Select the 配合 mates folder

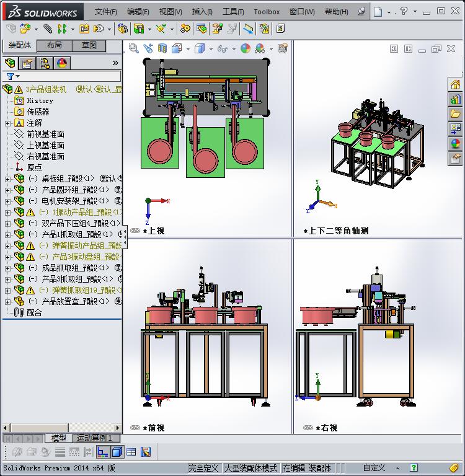click(x=34, y=312)
